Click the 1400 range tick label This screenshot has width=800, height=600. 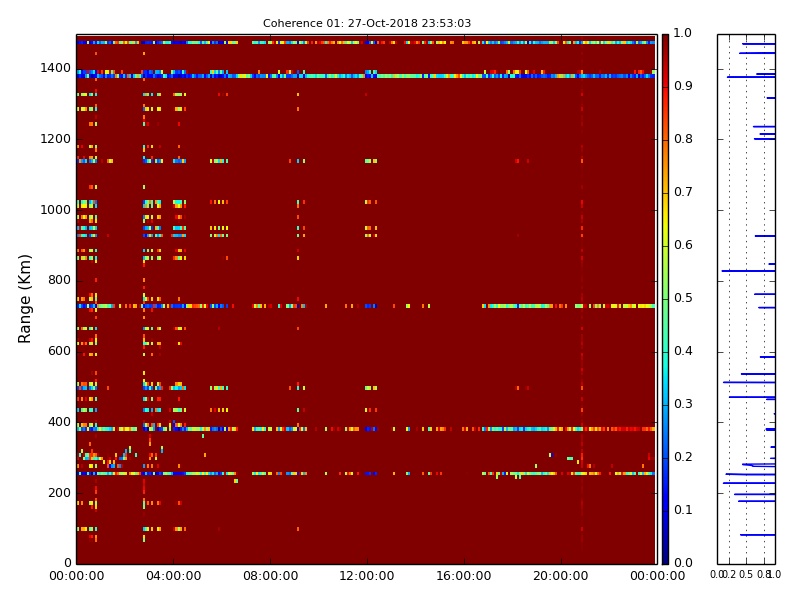pos(56,68)
